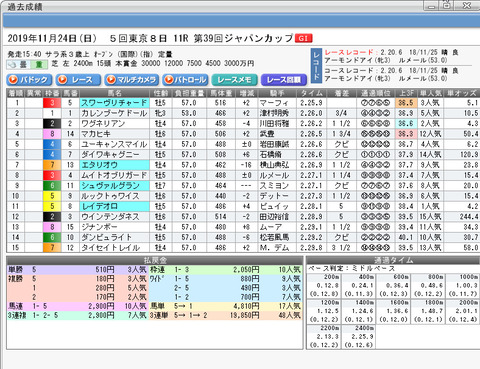Image resolution: width=480 pixels, height=369 pixels.
Task: Play the パドック paddock video
Action: click(29, 80)
